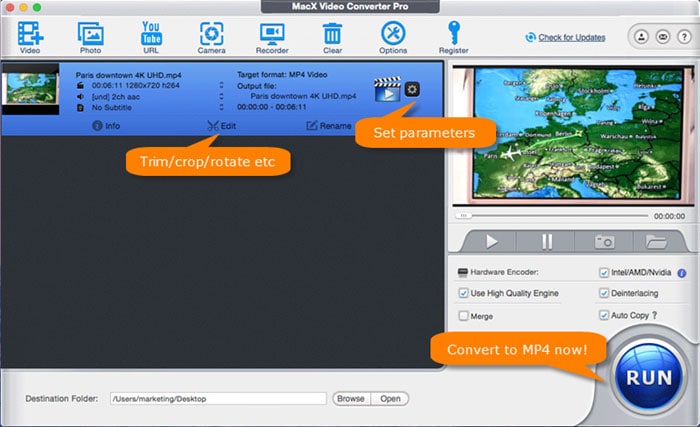Image resolution: width=700 pixels, height=427 pixels.
Task: Open the YouTube URL downloader
Action: pos(151,38)
